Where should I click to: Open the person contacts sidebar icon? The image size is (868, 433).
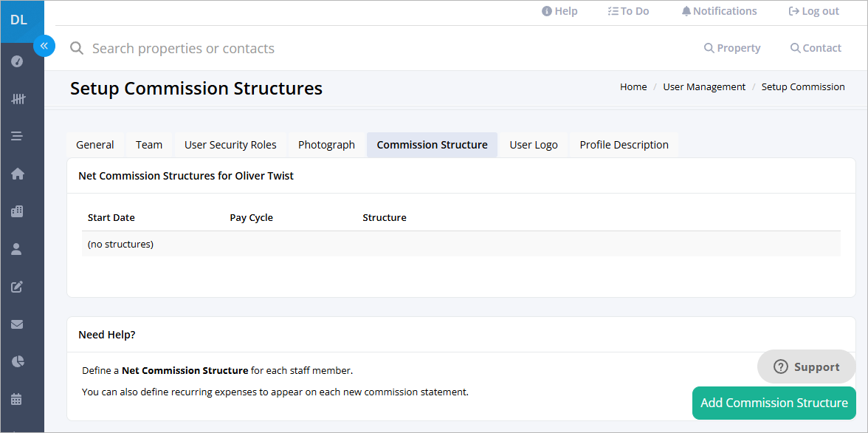(16, 249)
